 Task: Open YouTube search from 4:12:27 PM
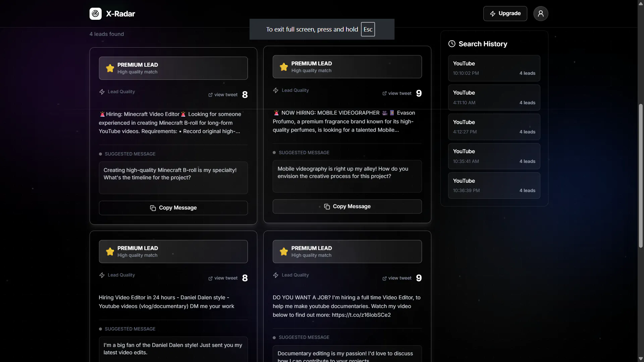494,127
